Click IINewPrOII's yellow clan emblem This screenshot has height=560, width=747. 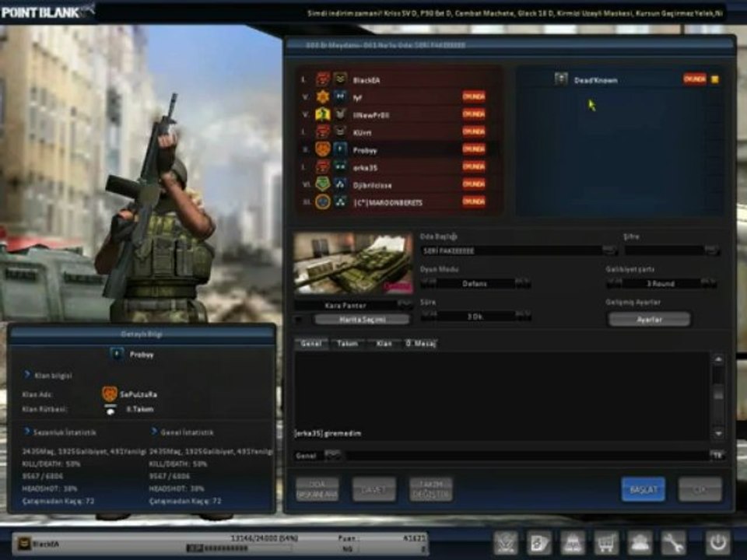tap(322, 114)
